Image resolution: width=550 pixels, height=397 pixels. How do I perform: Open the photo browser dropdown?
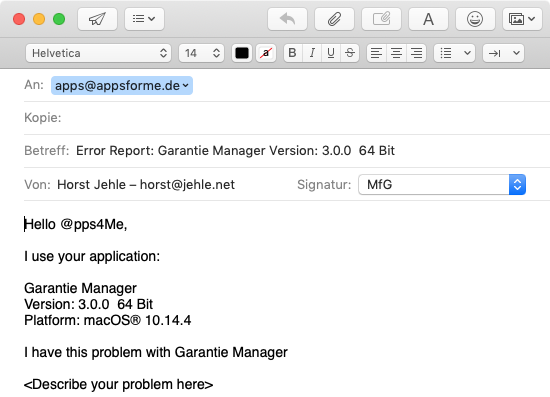pyautogui.click(x=522, y=19)
